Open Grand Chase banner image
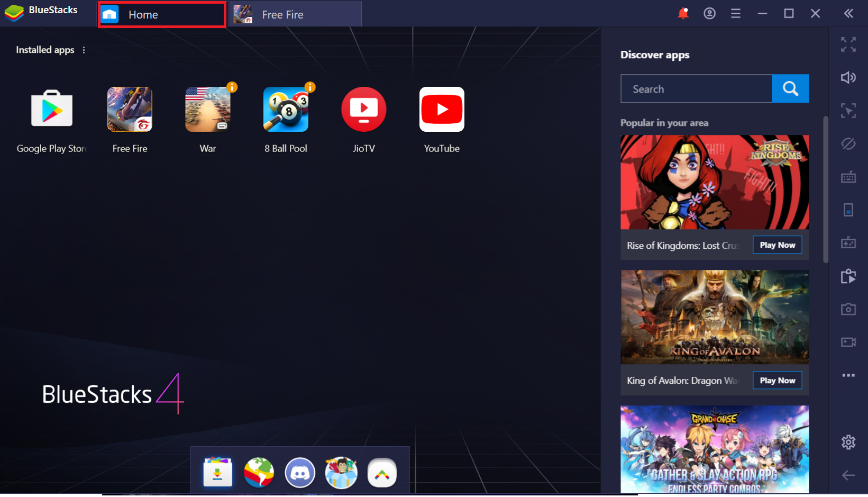Screen dimensions: 868x497 tap(715, 449)
